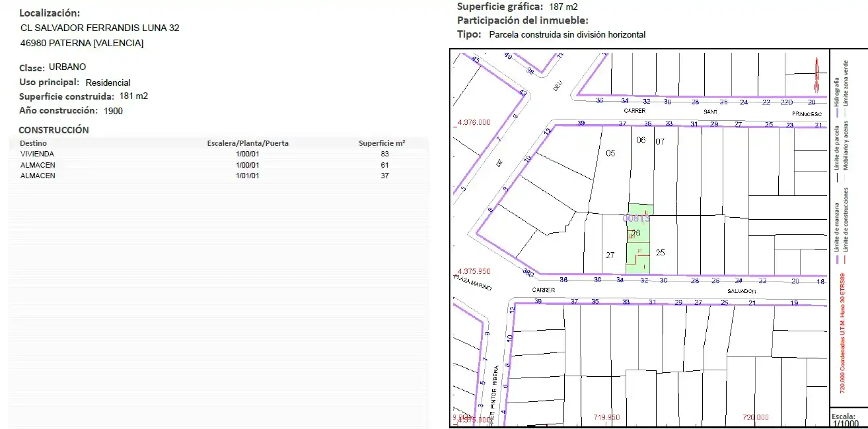Click the construction year 1900

113,111
